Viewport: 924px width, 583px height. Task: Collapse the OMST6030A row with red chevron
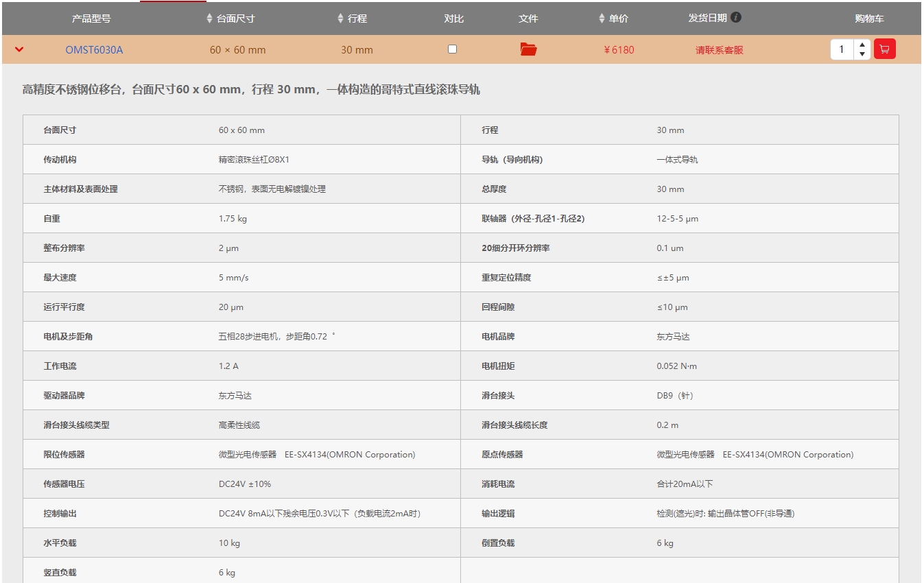(19, 49)
